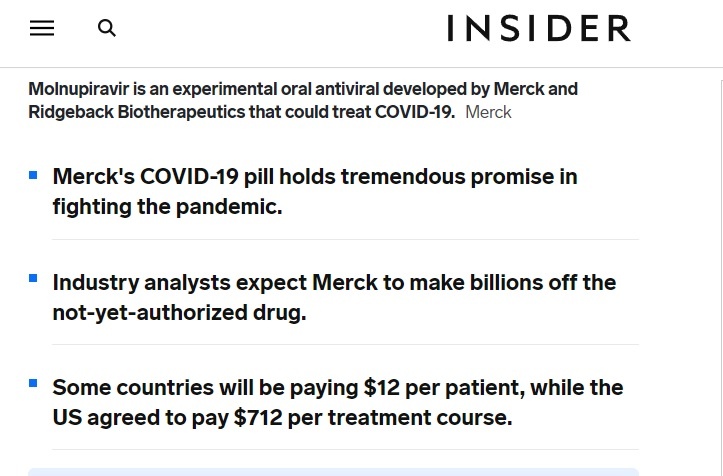The width and height of the screenshot is (723, 476).
Task: Select the Molnupiravir image caption text
Action: point(303,101)
